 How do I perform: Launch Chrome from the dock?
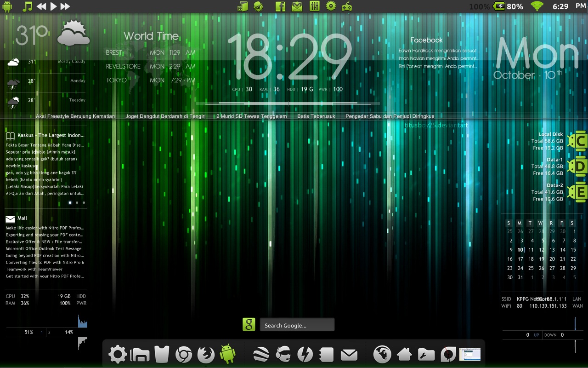click(x=184, y=355)
